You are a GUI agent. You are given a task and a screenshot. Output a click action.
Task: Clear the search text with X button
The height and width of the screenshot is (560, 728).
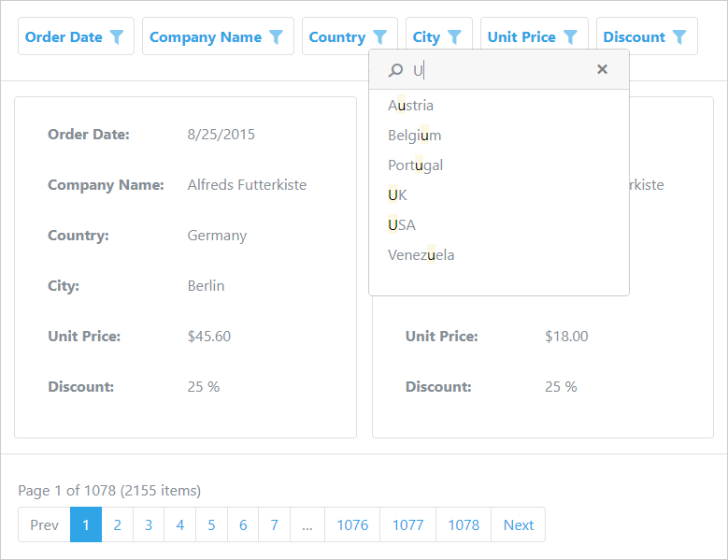(602, 69)
